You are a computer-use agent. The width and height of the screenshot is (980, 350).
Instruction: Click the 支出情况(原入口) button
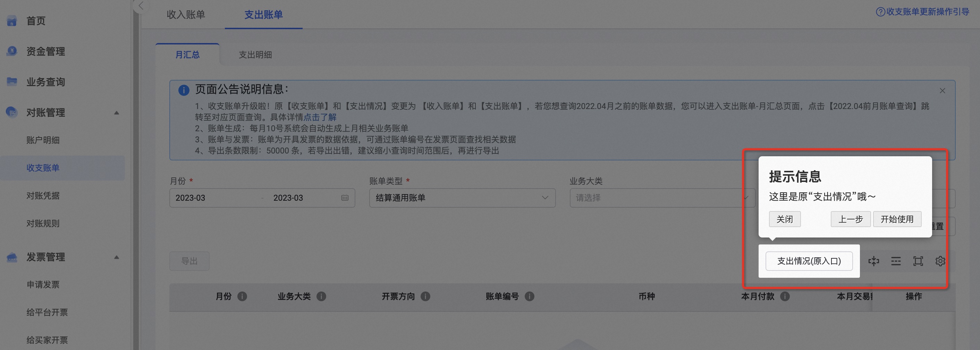(809, 261)
